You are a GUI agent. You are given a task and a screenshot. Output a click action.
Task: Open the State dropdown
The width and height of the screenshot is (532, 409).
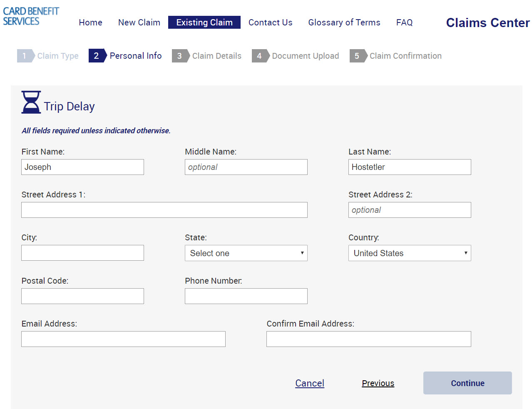pos(246,253)
